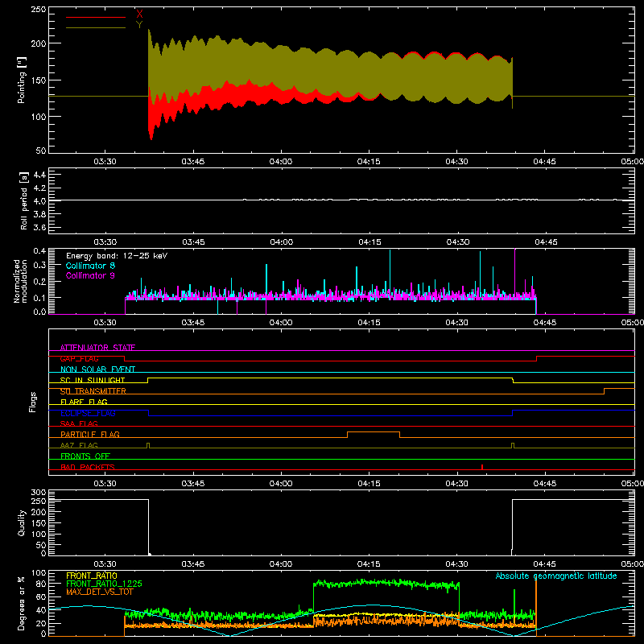Click the red legend line sample for X

coord(96,17)
